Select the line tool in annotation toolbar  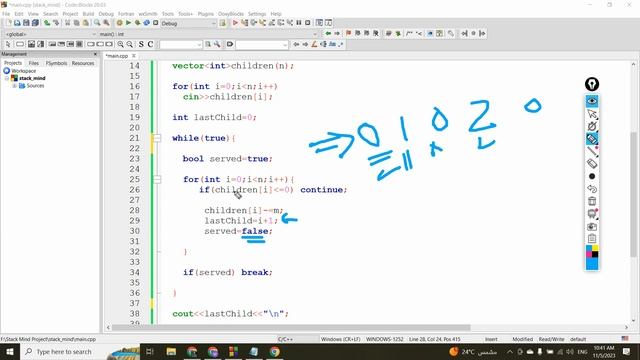point(592,151)
